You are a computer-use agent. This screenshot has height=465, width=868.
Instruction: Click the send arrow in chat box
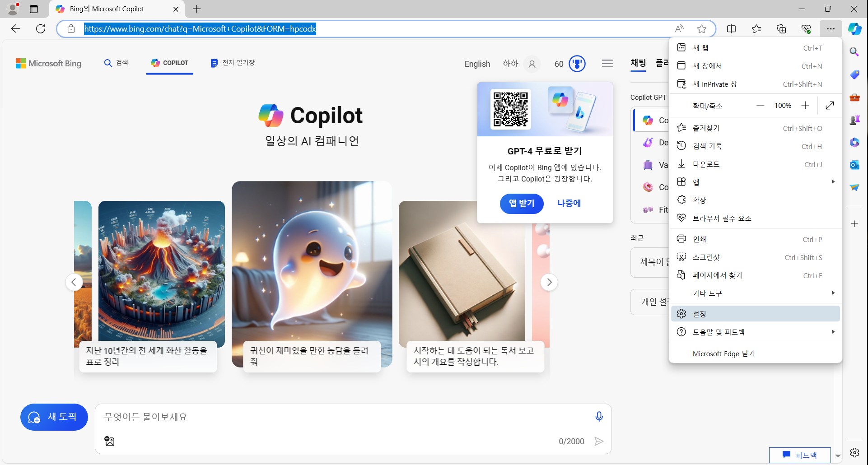(x=599, y=441)
